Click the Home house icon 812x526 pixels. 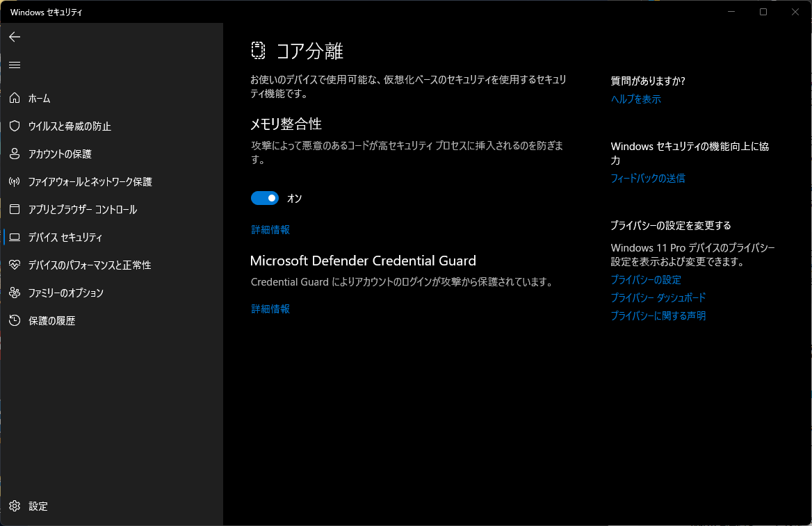pos(15,98)
